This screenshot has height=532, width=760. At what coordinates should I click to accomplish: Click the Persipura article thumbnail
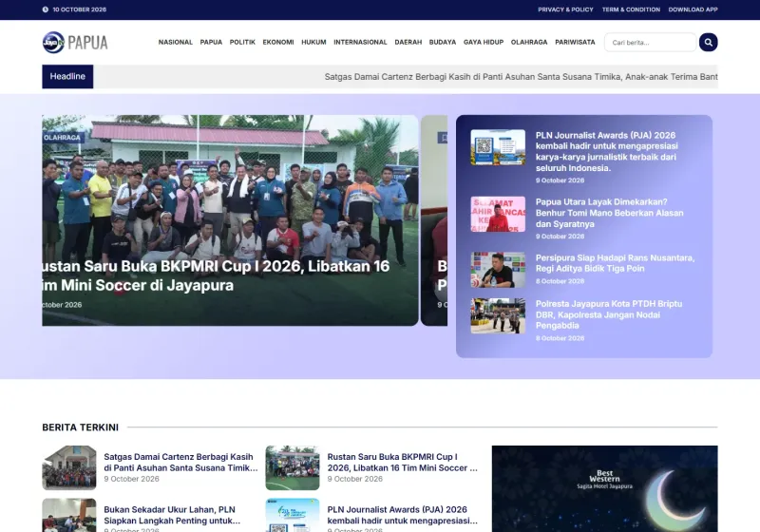(x=498, y=270)
